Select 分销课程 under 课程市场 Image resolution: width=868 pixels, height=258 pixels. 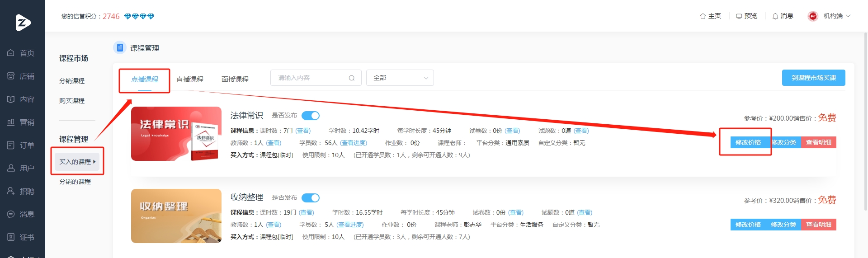(72, 81)
